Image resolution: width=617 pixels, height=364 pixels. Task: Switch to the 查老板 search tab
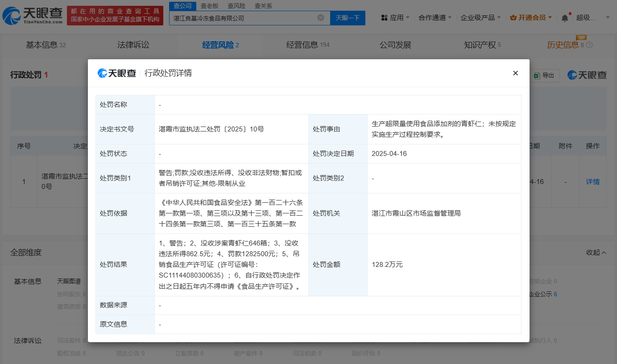(x=209, y=6)
